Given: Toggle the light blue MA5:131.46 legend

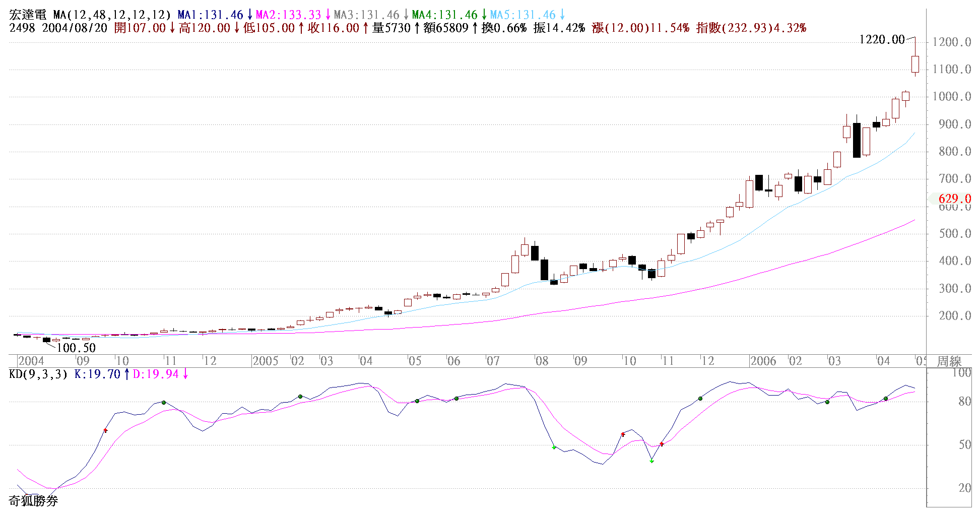Looking at the screenshot, I should click(x=523, y=15).
